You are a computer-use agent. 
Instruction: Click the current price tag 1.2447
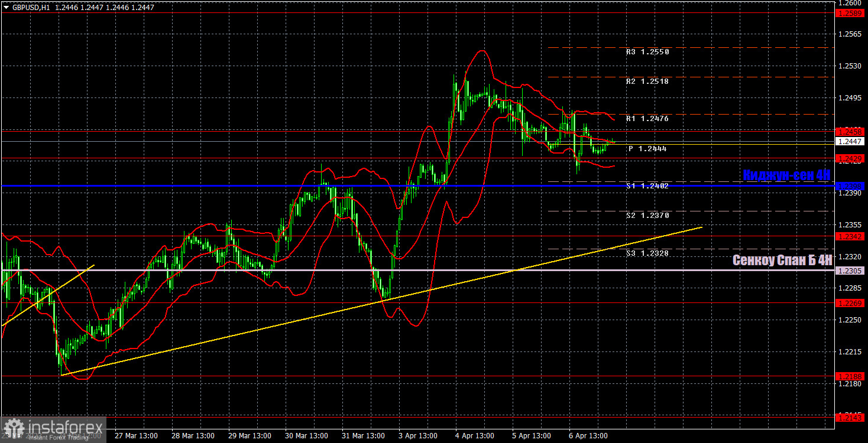pyautogui.click(x=850, y=142)
